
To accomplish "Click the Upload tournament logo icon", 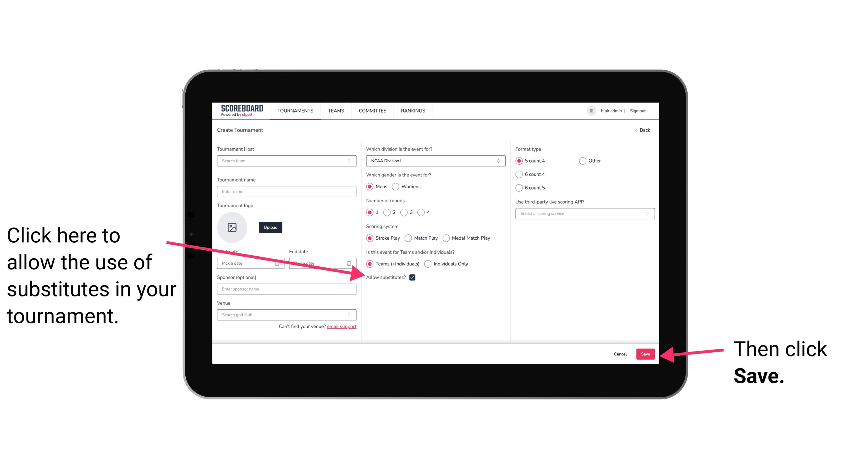I will click(269, 227).
